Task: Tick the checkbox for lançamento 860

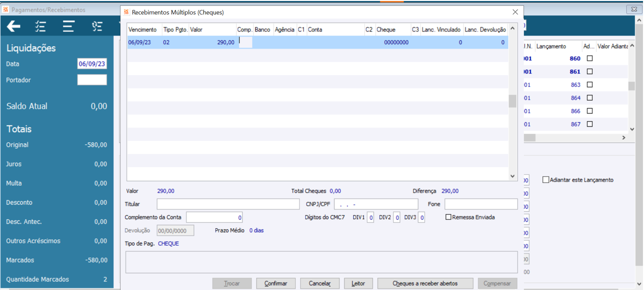Action: click(x=589, y=58)
